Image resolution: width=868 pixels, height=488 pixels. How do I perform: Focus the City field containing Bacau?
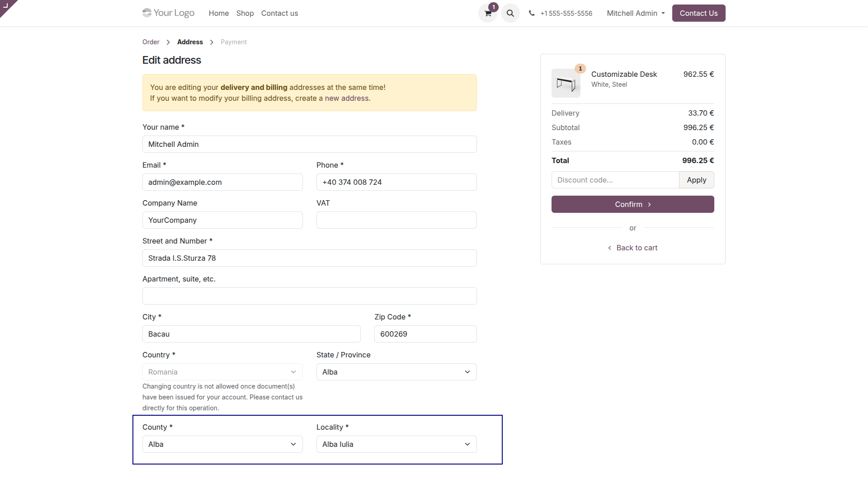[251, 334]
